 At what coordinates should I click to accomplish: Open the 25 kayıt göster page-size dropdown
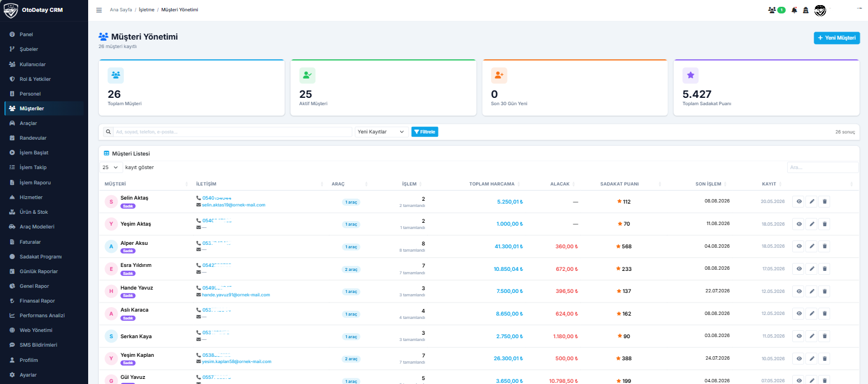[111, 167]
